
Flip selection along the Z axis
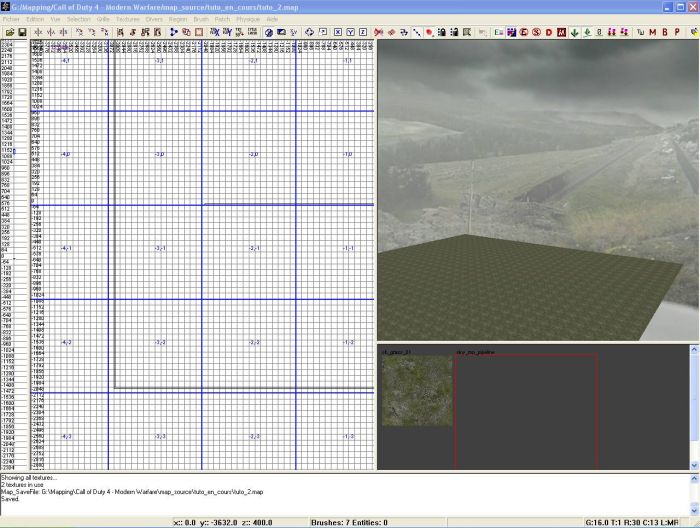(x=63, y=32)
